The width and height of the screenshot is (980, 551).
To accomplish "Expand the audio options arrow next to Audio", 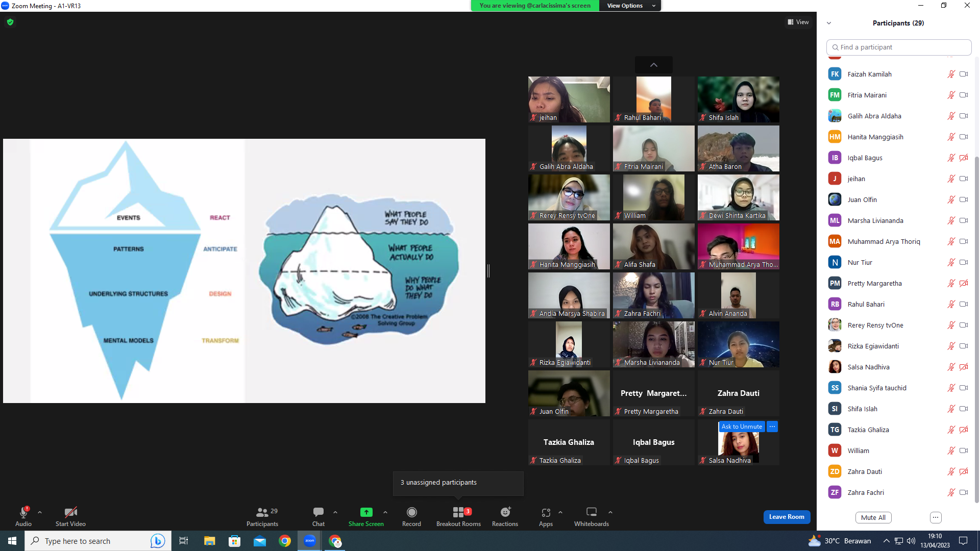I will tap(40, 512).
